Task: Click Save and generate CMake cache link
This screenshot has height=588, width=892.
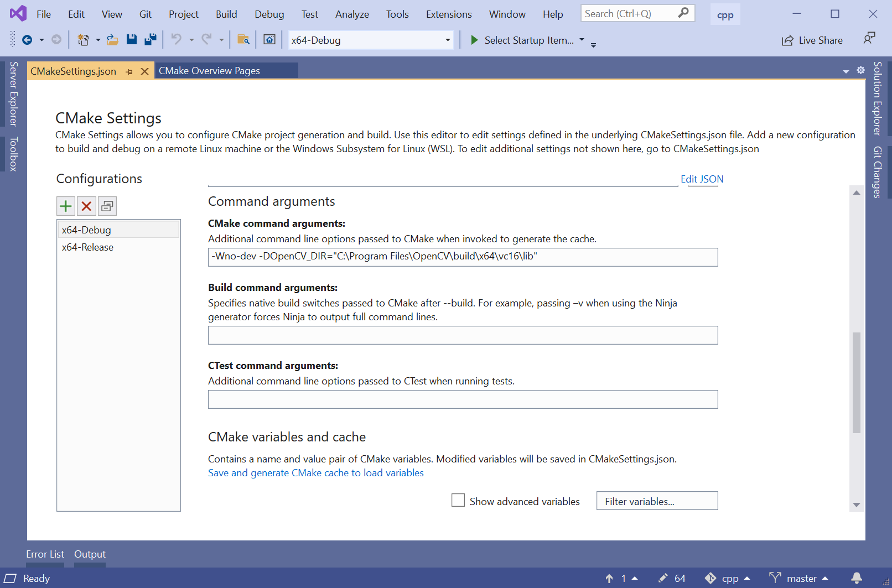Action: (x=315, y=473)
